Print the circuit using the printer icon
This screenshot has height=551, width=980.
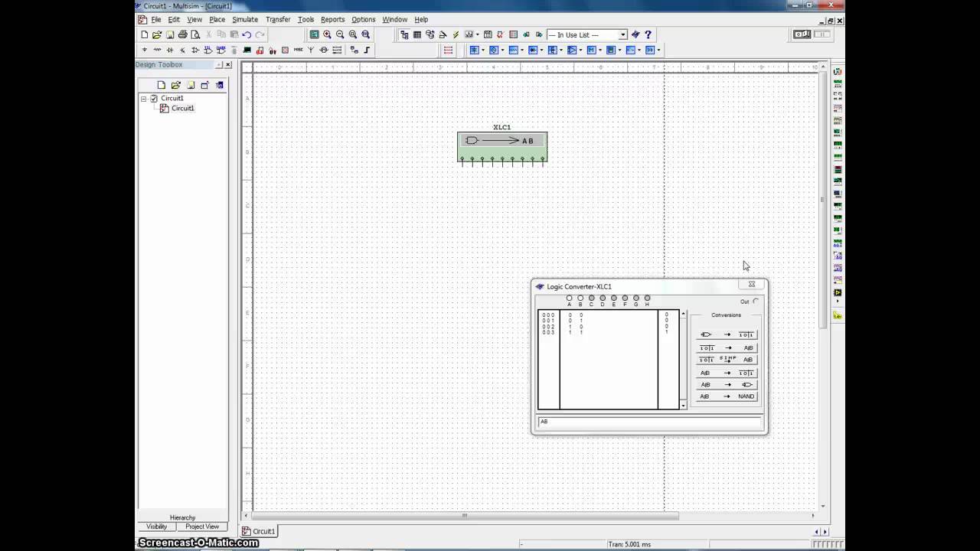click(182, 34)
